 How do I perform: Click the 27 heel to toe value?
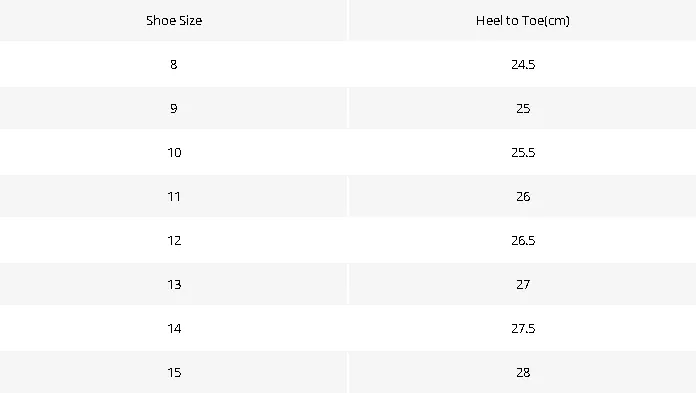[523, 284]
